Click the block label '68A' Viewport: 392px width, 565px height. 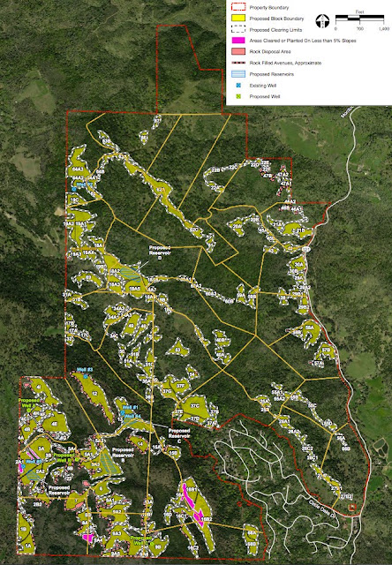(x=251, y=532)
